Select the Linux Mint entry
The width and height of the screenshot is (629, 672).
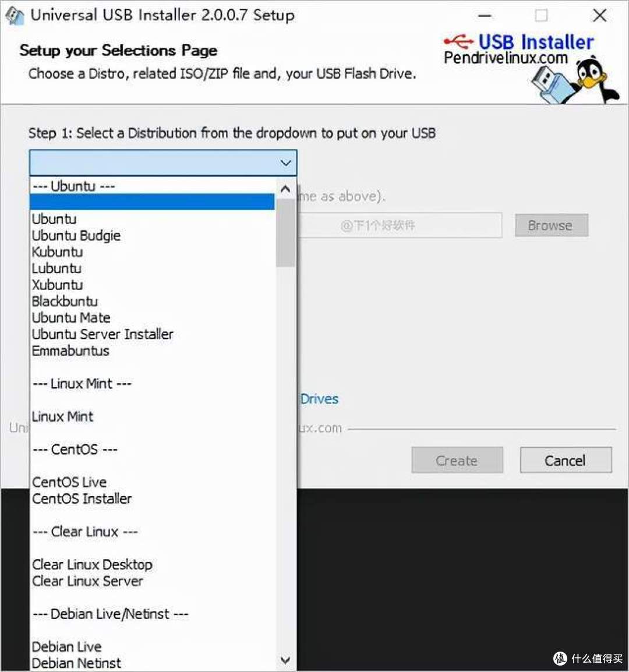point(152,416)
